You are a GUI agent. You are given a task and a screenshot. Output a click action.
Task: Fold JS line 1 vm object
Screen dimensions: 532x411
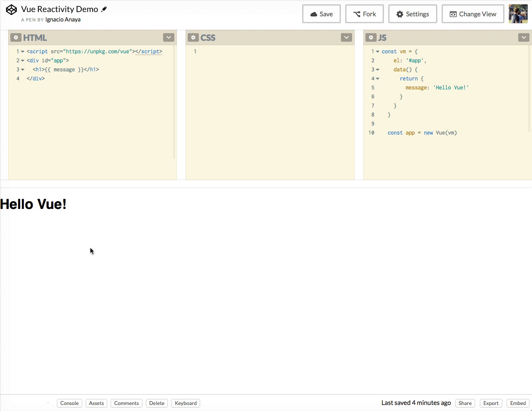coord(377,52)
